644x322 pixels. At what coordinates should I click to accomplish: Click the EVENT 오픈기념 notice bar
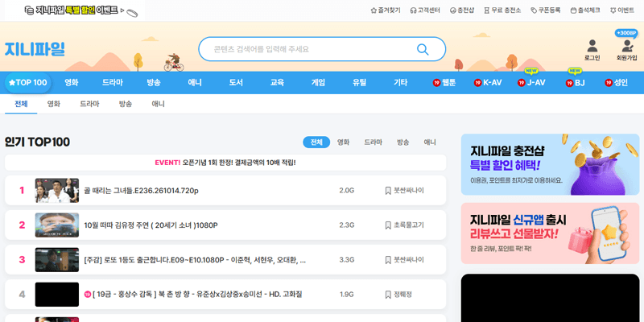[x=225, y=163]
